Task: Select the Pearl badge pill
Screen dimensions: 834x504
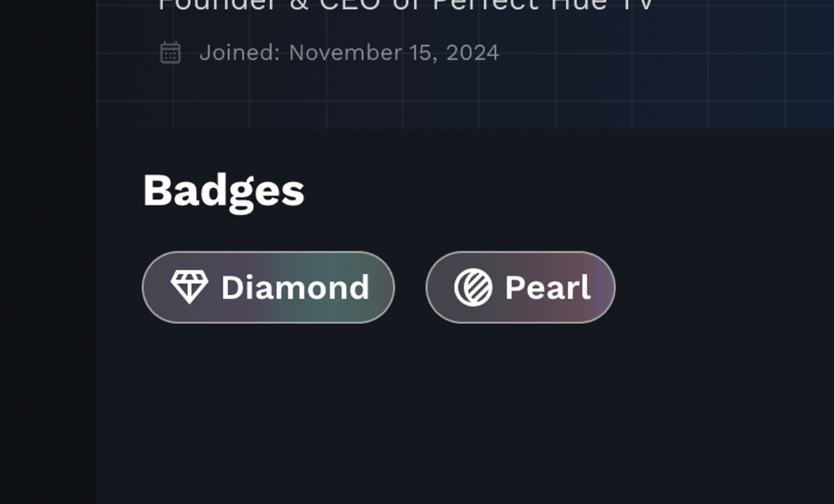Action: (519, 287)
